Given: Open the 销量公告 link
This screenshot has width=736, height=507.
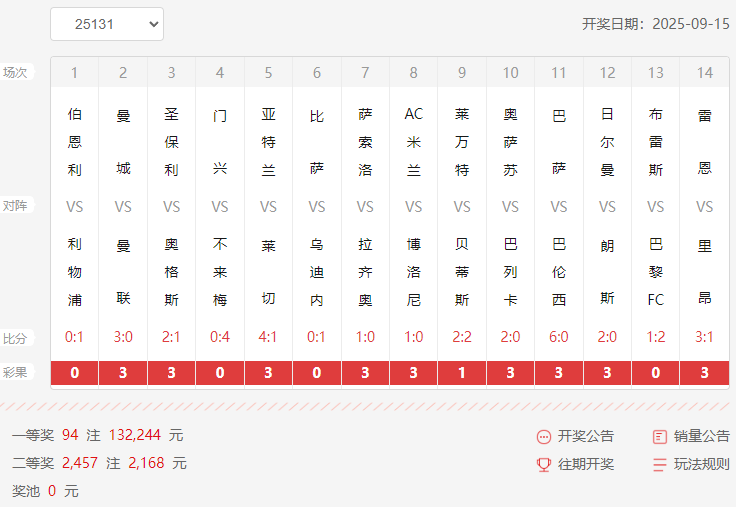Looking at the screenshot, I should (x=702, y=436).
